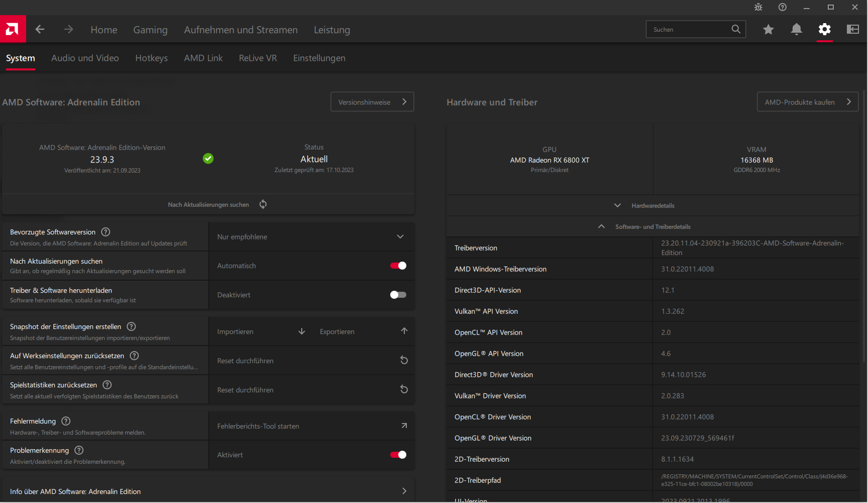The height and width of the screenshot is (503, 868).
Task: Click GPU name AMD Radeon RX 6800 XT
Action: (550, 160)
